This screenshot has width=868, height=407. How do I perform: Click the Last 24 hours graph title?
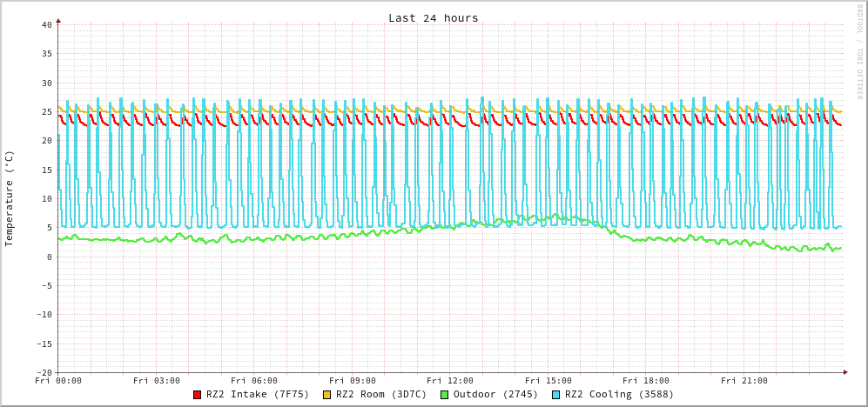[433, 18]
